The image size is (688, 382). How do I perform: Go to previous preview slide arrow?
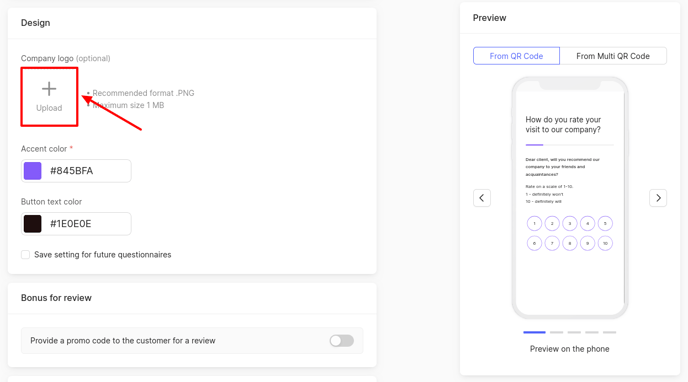coord(482,198)
